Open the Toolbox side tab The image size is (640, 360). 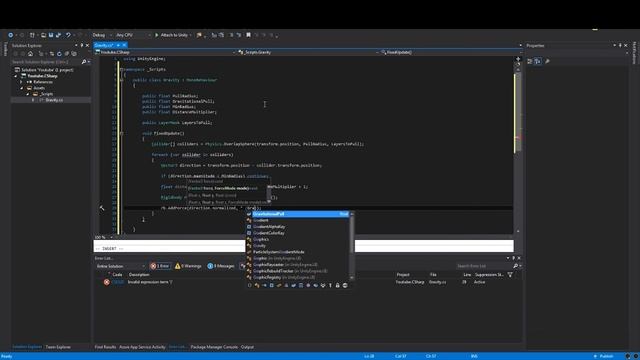click(5, 49)
